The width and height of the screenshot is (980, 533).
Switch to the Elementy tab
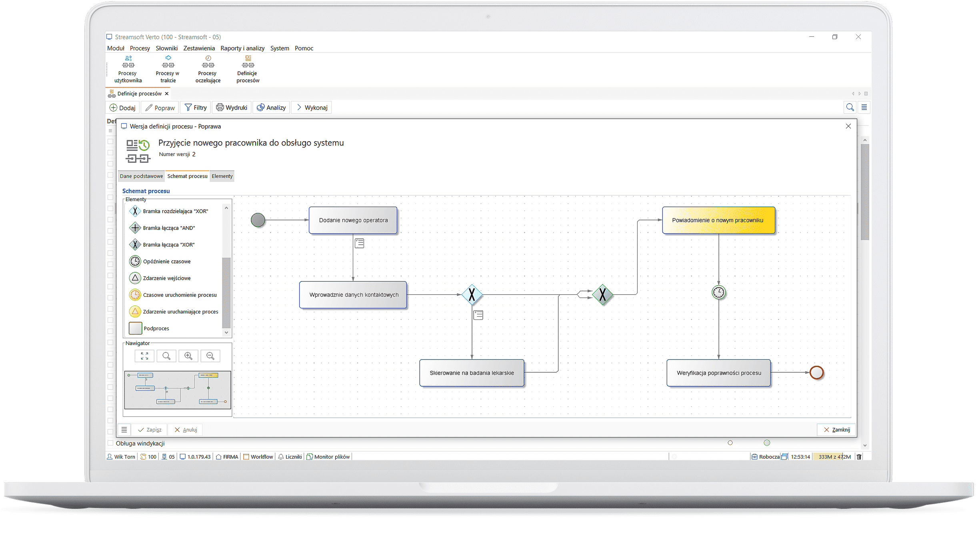222,176
